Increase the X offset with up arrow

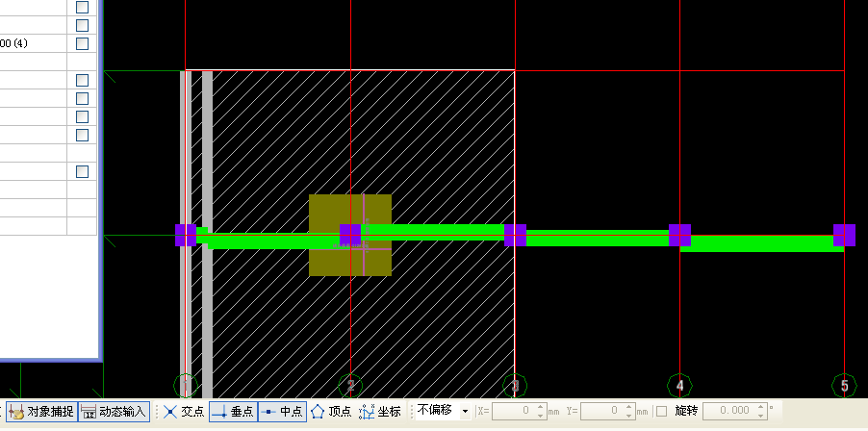click(540, 407)
